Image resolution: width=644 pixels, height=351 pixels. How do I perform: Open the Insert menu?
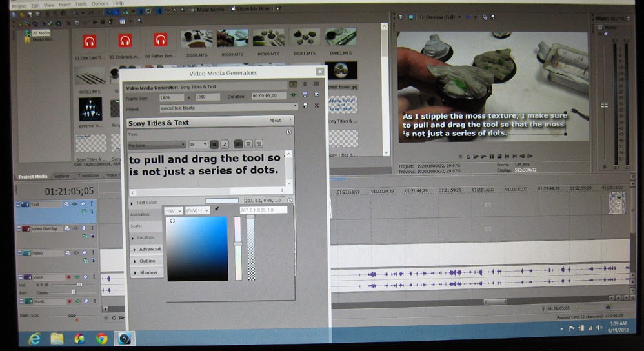(65, 5)
